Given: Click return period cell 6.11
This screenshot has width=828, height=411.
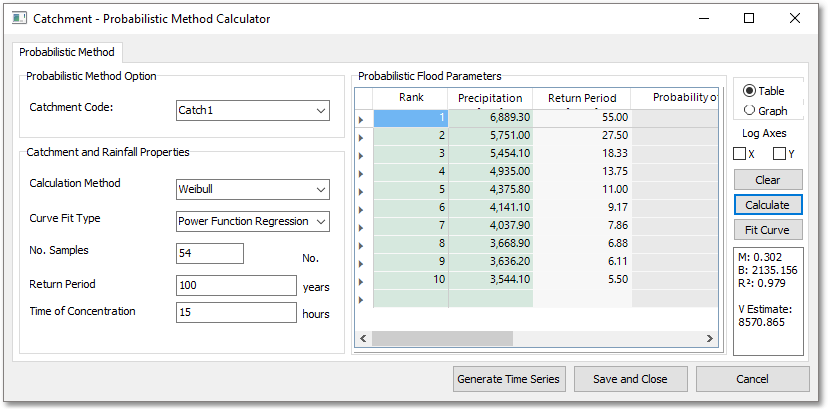Looking at the screenshot, I should point(582,261).
